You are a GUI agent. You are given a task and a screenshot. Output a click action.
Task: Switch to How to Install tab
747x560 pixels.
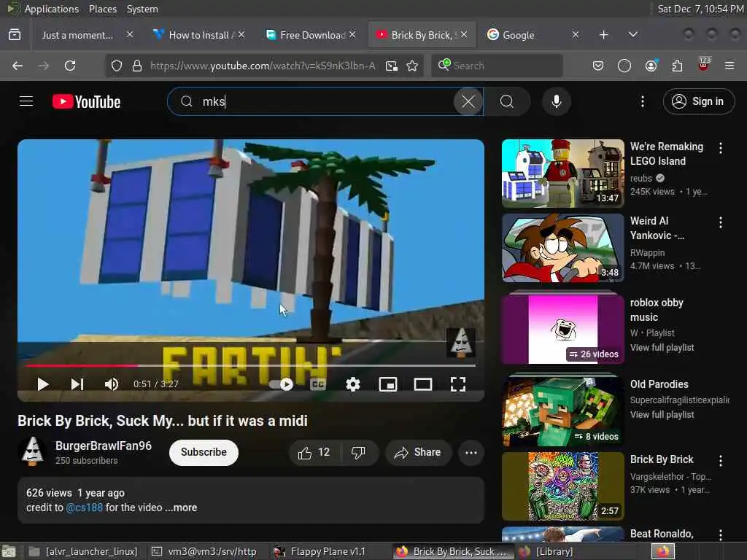coord(200,35)
